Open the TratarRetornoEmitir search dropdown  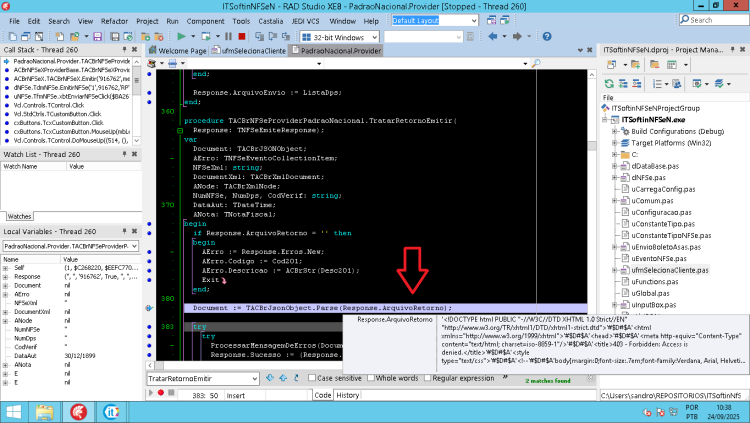click(x=254, y=378)
